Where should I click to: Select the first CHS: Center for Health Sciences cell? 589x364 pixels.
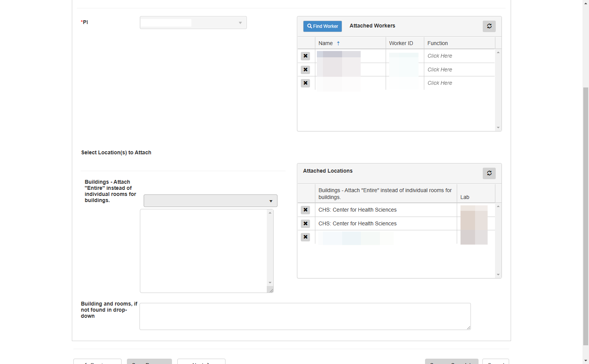click(x=386, y=210)
